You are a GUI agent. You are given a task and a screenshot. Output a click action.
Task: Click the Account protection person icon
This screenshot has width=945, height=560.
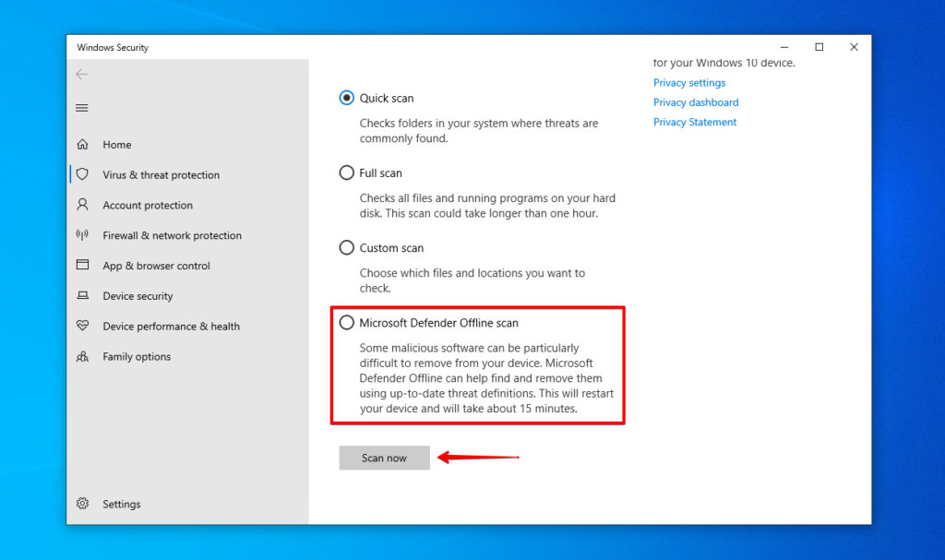tap(82, 205)
